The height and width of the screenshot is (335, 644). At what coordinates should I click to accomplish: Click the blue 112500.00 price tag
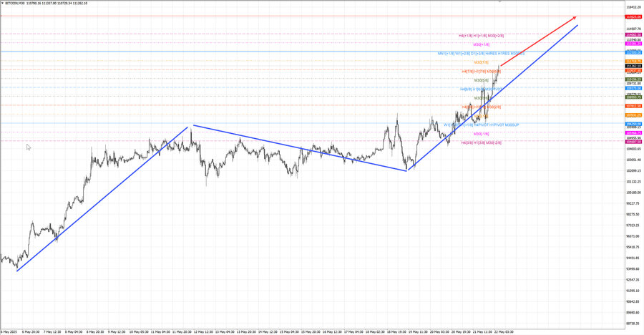click(633, 52)
